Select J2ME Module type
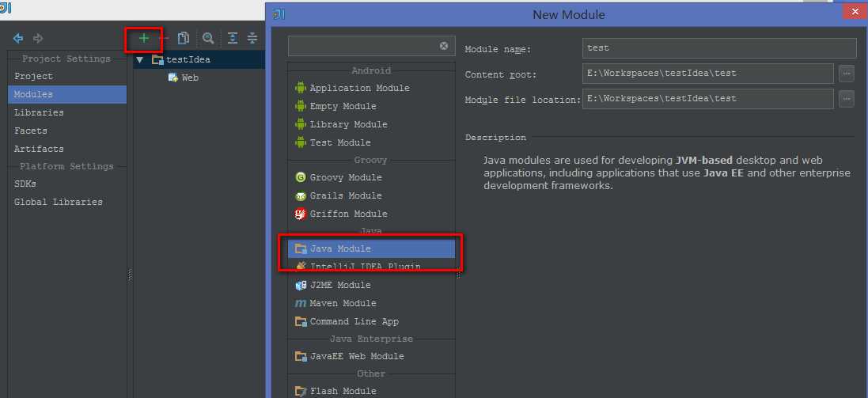Screen dimensions: 868x398 pos(371,285)
